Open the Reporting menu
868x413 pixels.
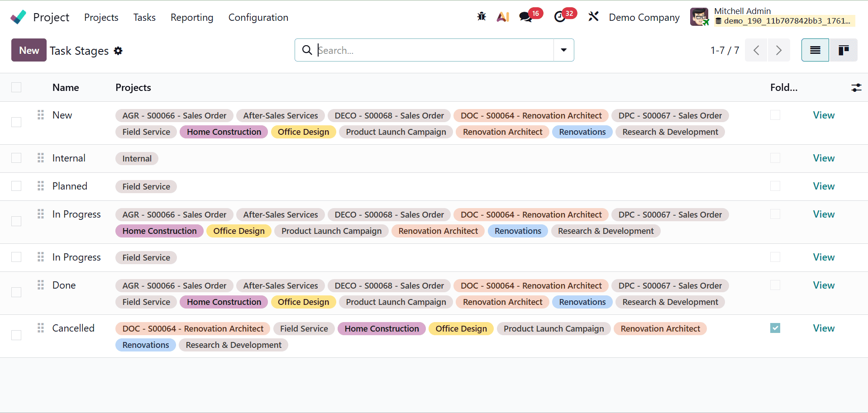tap(191, 17)
